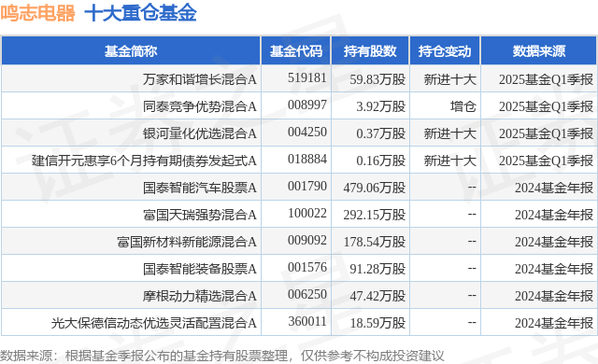Open fund 银河量化优选混合A

point(199,133)
